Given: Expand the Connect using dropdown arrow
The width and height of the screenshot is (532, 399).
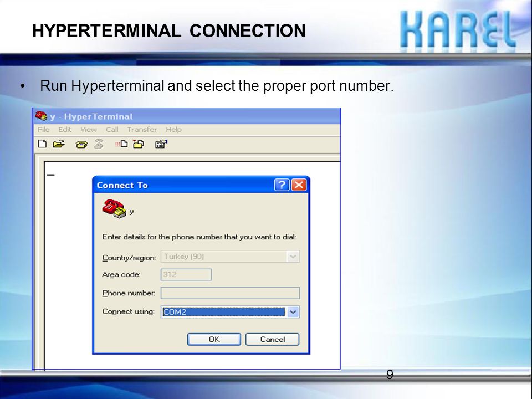Looking at the screenshot, I should click(293, 312).
